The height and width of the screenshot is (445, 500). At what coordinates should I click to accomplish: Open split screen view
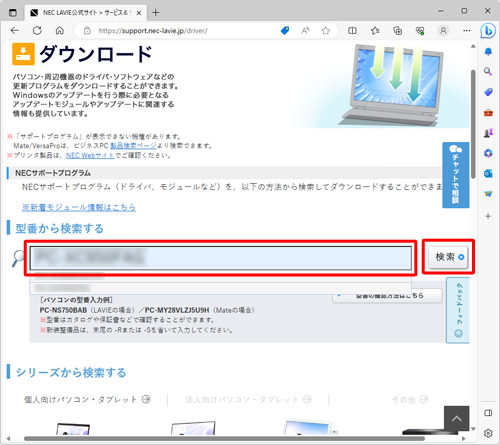(352, 31)
